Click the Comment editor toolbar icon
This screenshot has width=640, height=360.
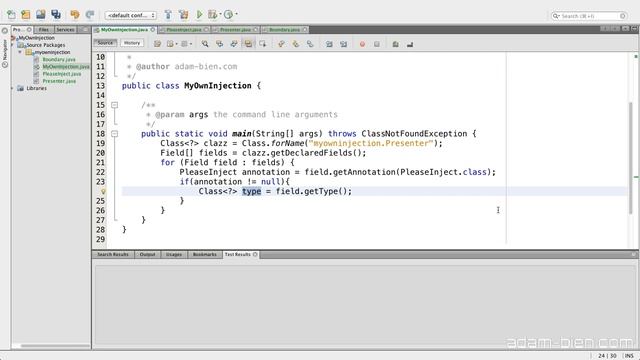pyautogui.click(x=395, y=44)
